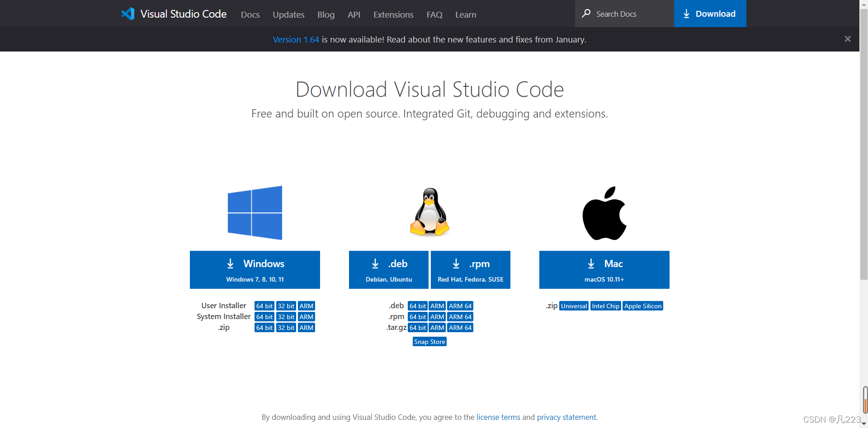Download the .rpm Red Hat, Fedora package

point(471,270)
